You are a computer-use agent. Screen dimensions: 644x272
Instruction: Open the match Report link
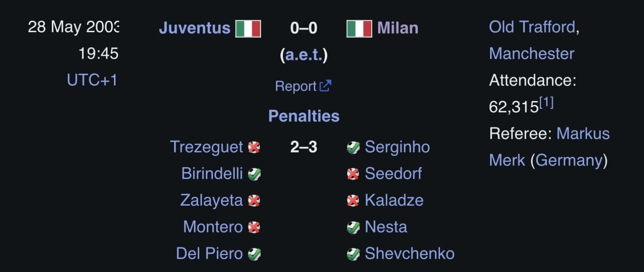pos(296,86)
